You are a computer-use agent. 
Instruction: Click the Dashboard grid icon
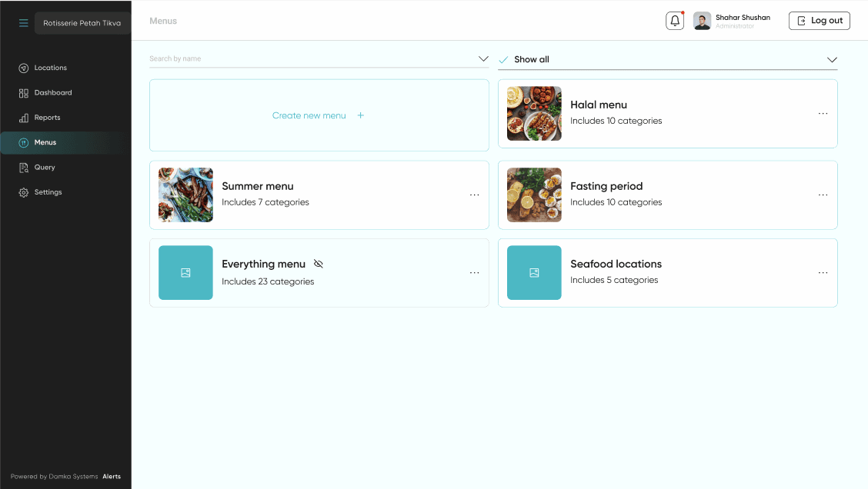coord(23,93)
